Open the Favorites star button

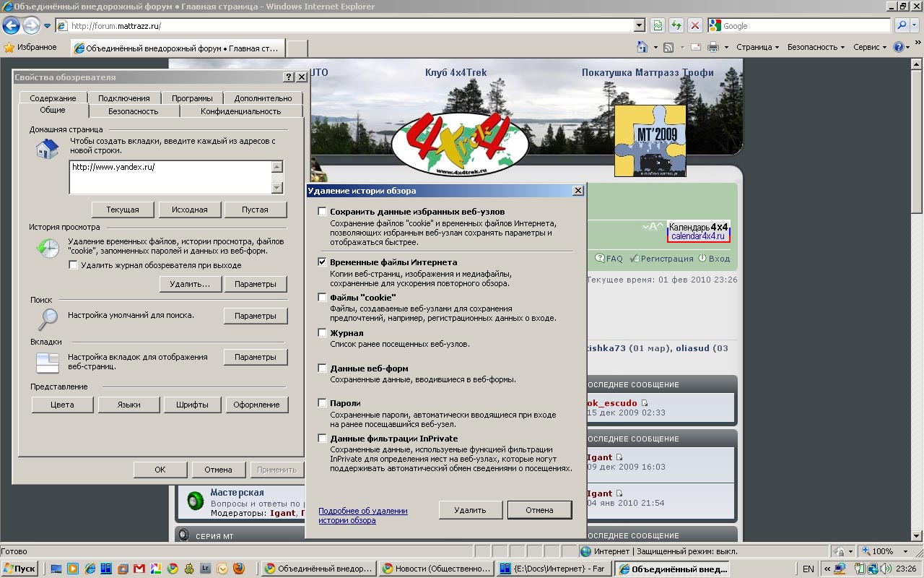pyautogui.click(x=30, y=47)
